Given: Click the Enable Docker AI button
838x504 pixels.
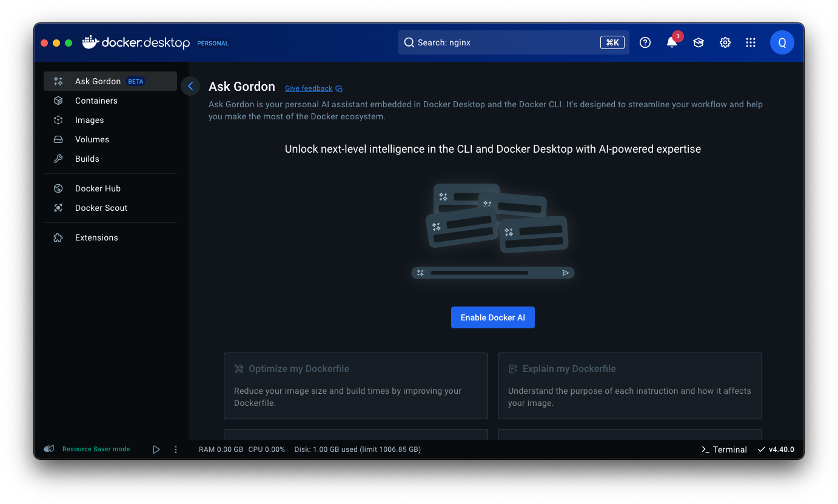Looking at the screenshot, I should click(493, 317).
